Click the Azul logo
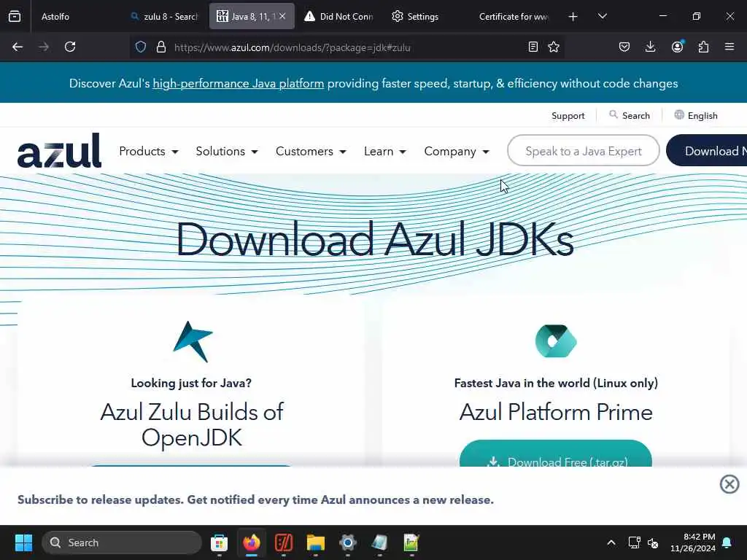The image size is (747, 560). (59, 150)
